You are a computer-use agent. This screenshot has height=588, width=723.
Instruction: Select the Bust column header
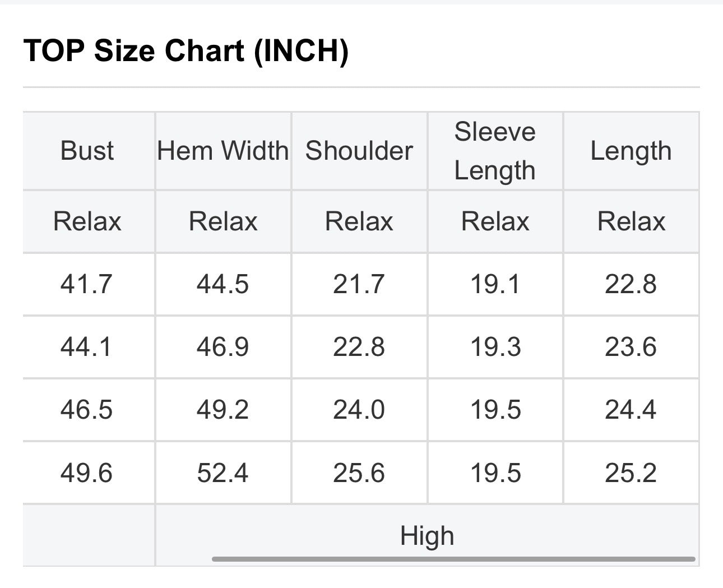tap(87, 151)
